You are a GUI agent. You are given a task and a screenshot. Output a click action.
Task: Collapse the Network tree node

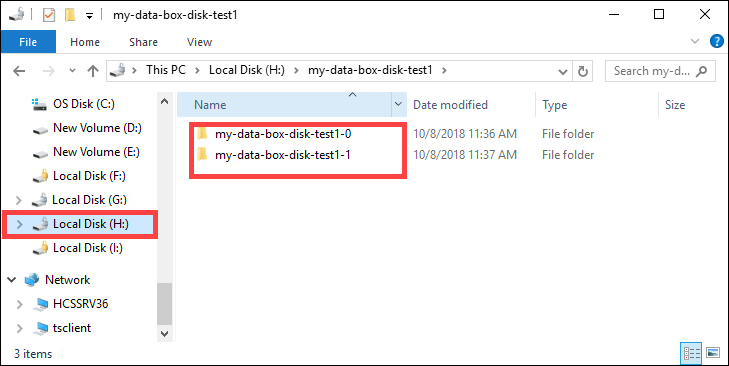pos(12,280)
